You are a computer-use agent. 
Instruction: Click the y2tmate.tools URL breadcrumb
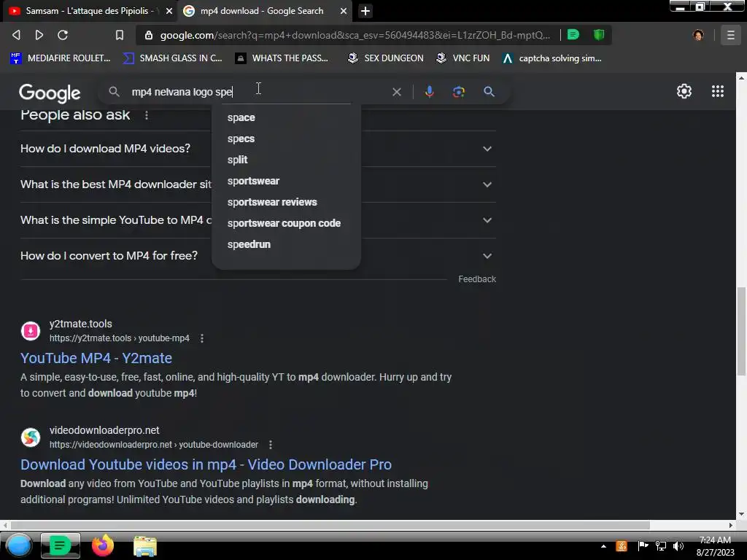tap(119, 338)
